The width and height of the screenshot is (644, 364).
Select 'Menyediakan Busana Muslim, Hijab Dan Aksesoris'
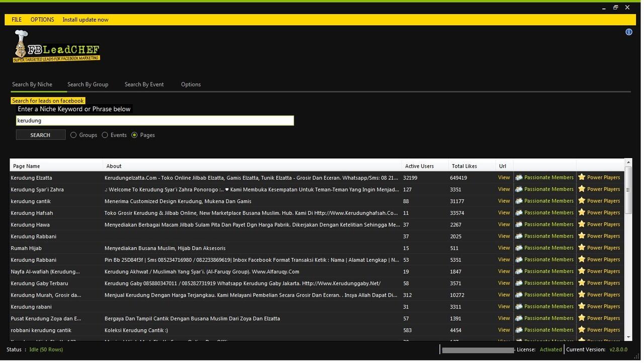(165, 248)
